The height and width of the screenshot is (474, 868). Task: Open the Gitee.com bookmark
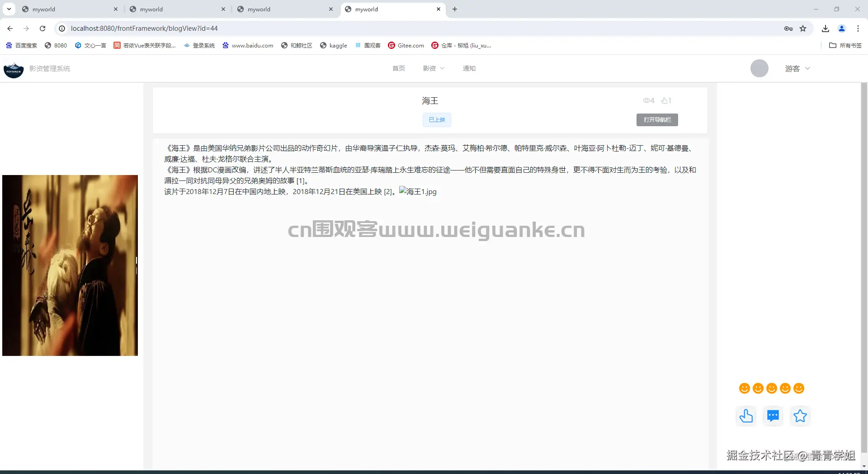pos(406,45)
